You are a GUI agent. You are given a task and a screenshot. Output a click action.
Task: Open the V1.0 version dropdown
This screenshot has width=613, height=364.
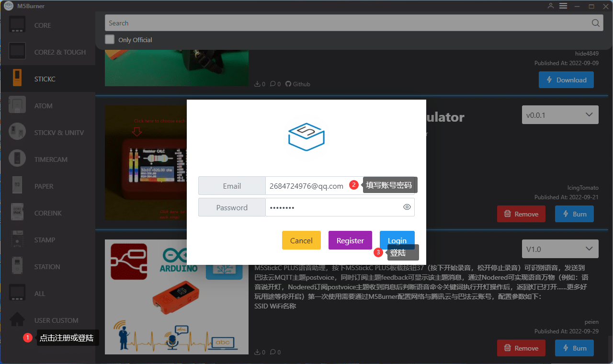(x=560, y=249)
